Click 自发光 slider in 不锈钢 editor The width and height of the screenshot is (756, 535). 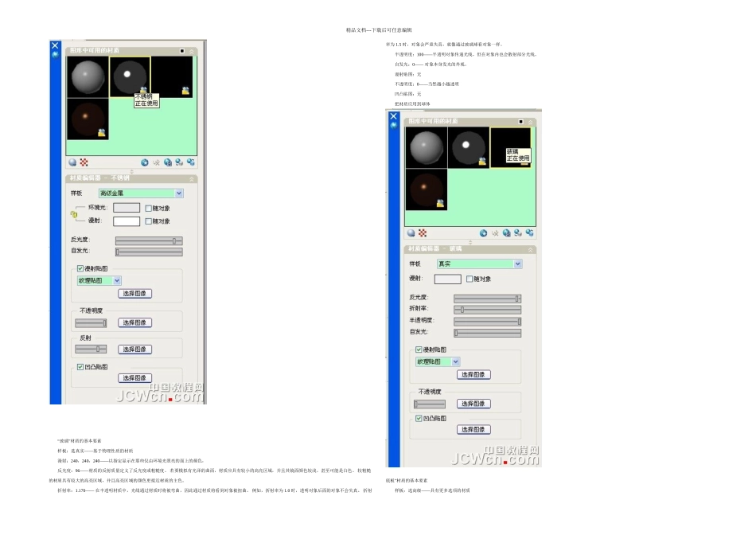pos(149,252)
